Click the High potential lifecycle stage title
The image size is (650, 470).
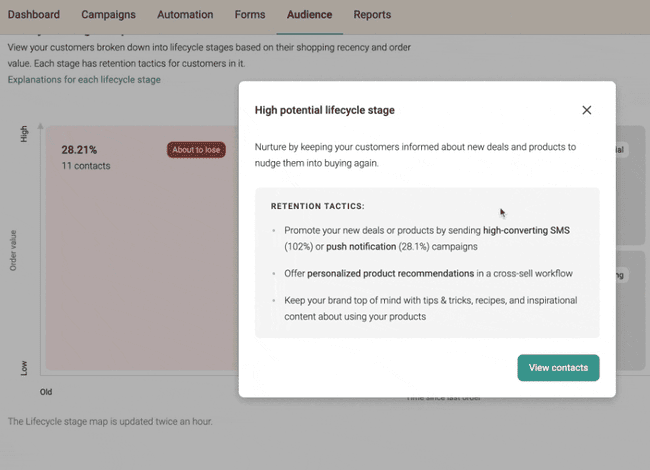(324, 110)
